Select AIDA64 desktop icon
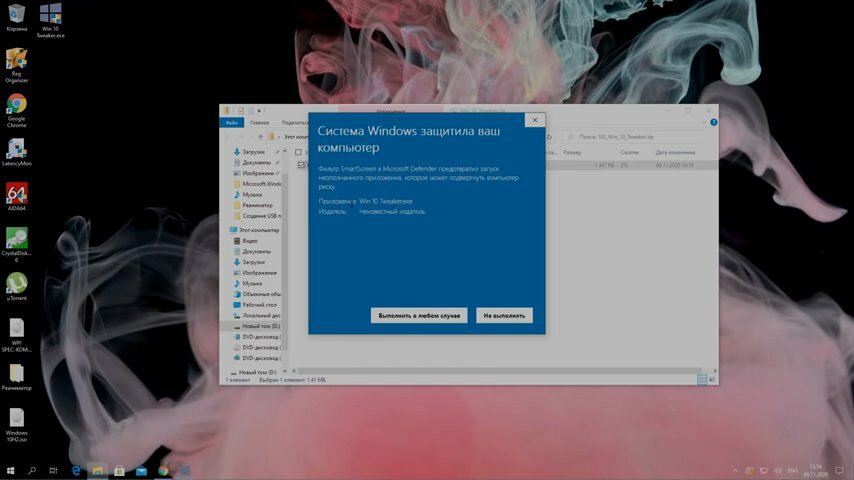 16,197
